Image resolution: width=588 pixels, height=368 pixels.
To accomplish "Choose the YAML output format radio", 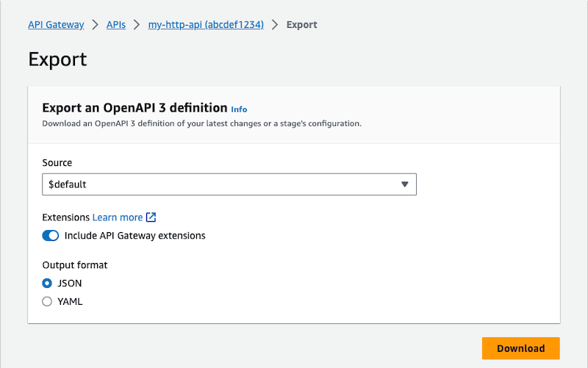I will point(47,301).
